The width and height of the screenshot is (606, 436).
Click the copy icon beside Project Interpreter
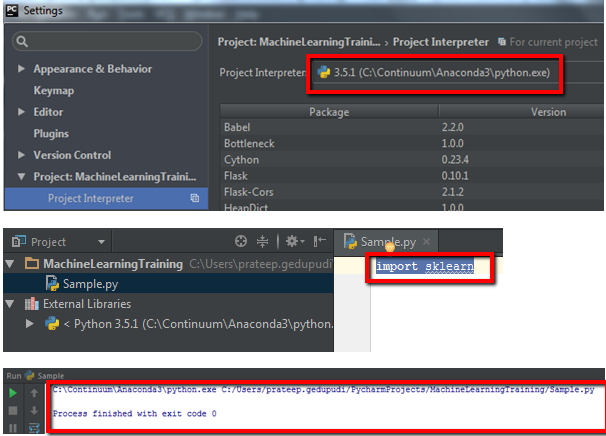[195, 199]
